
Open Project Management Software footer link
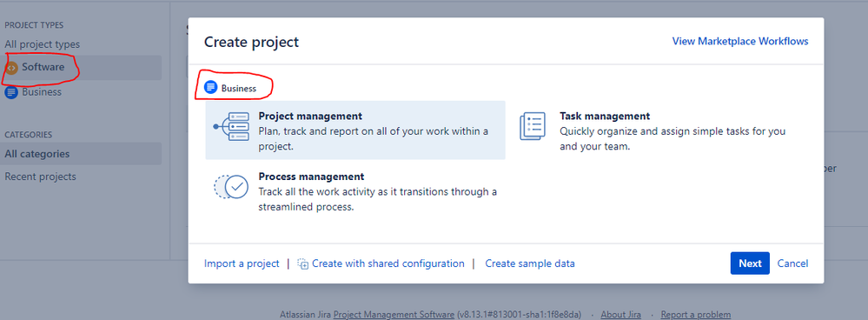coord(394,315)
